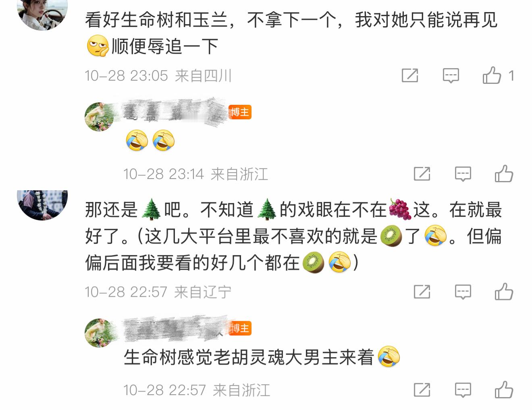532x410 pixels.
Task: Share the 10-28 23:05 comment from 四川
Action: [410, 75]
